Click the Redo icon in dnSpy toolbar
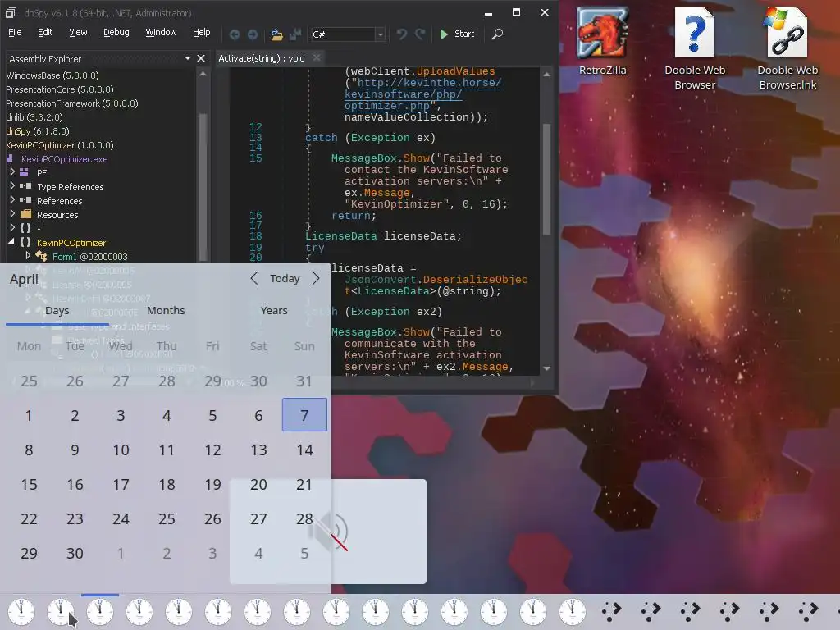This screenshot has height=630, width=840. (x=420, y=34)
